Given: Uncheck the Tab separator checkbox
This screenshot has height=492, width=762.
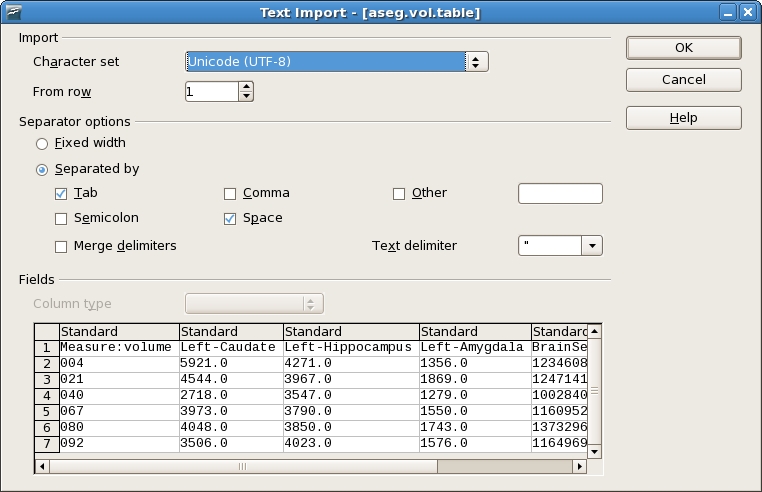Looking at the screenshot, I should 62,194.
